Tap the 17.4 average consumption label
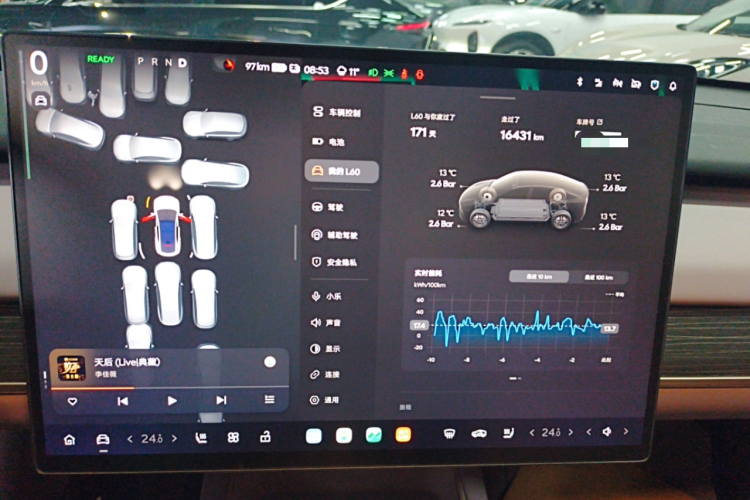 tap(419, 325)
